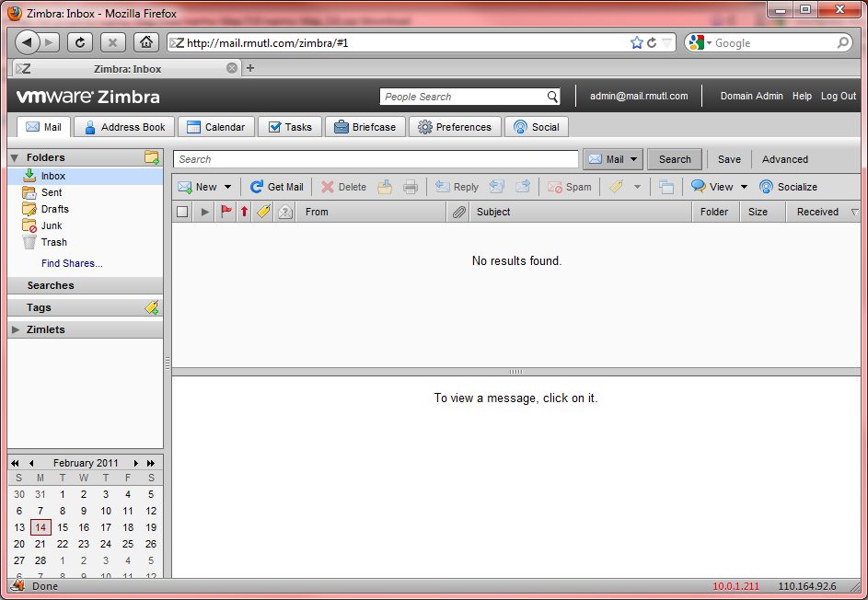Click the New Tag icon beside Tags
This screenshot has width=868, height=600.
(x=152, y=307)
